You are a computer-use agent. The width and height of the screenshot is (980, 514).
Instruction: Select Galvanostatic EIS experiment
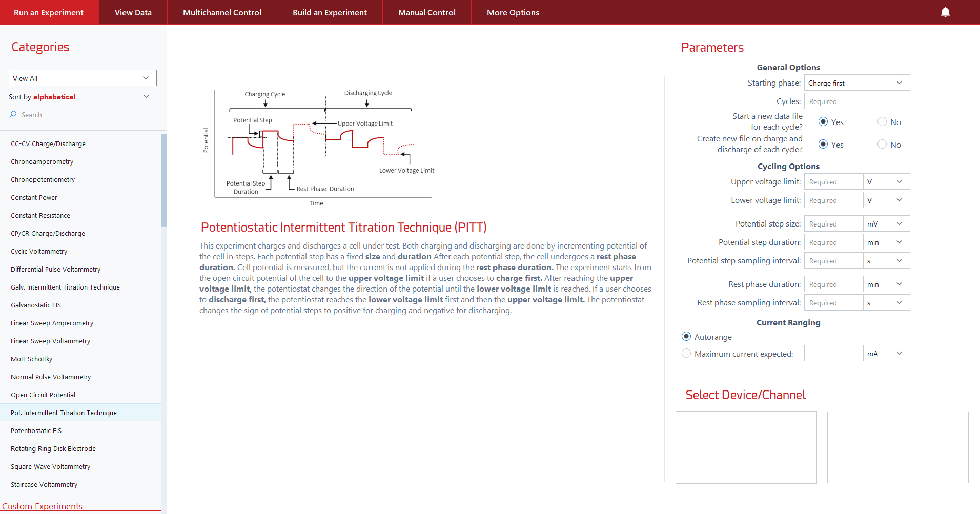pyautogui.click(x=36, y=305)
